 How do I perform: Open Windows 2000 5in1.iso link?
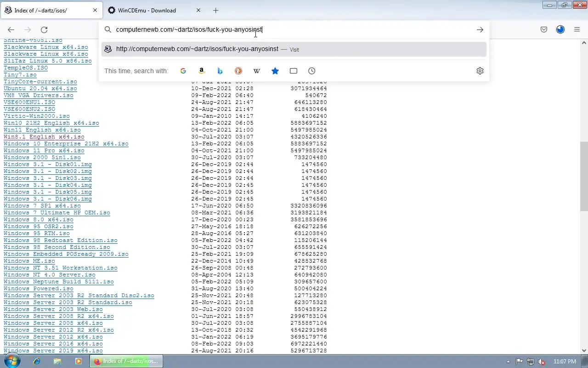point(42,157)
